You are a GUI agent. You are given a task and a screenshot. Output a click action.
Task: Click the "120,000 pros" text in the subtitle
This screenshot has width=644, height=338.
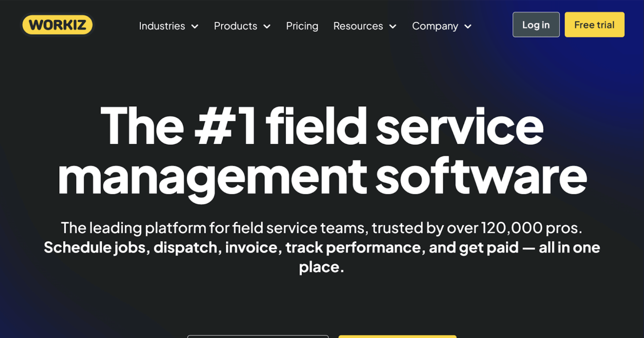pos(531,228)
